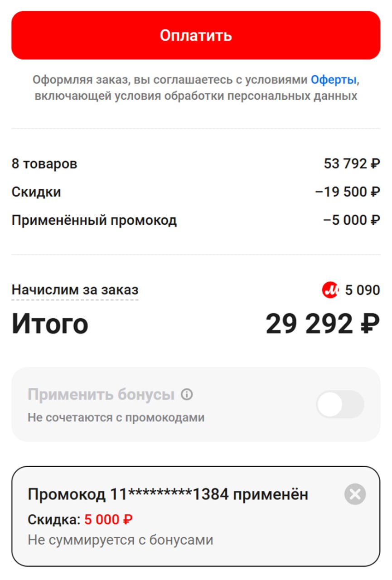This screenshot has width=392, height=580.
Task: Select the 8 товаров line label
Action: pyautogui.click(x=44, y=164)
